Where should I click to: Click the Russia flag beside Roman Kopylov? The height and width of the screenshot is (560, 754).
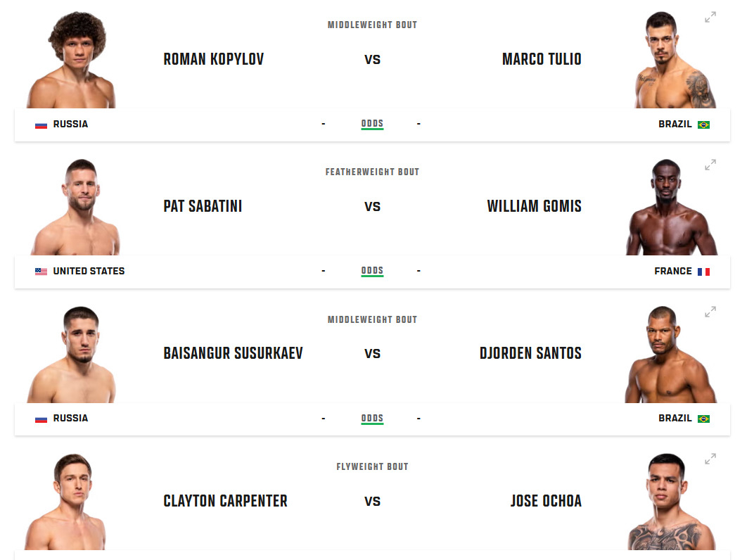click(x=41, y=125)
